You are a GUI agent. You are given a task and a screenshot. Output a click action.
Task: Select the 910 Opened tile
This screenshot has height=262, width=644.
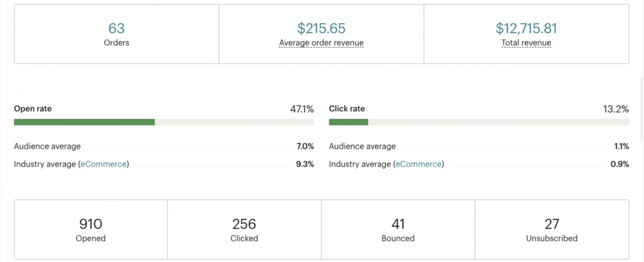(x=90, y=229)
